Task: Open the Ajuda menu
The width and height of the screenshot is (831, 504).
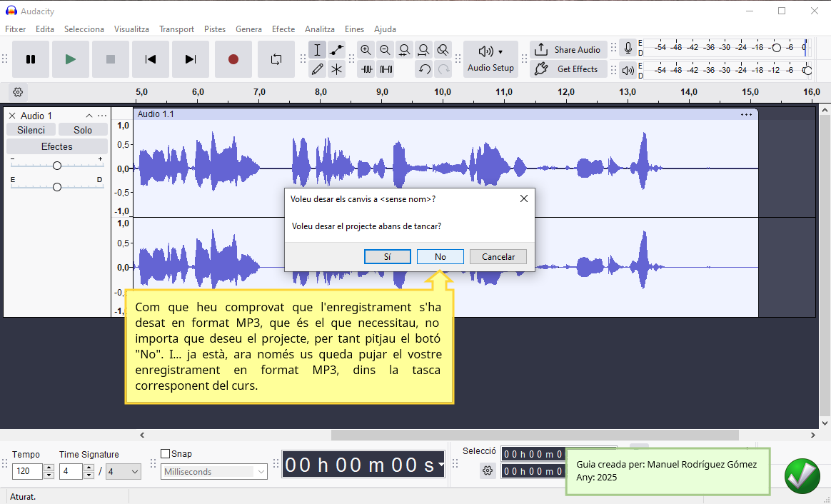Action: tap(385, 29)
